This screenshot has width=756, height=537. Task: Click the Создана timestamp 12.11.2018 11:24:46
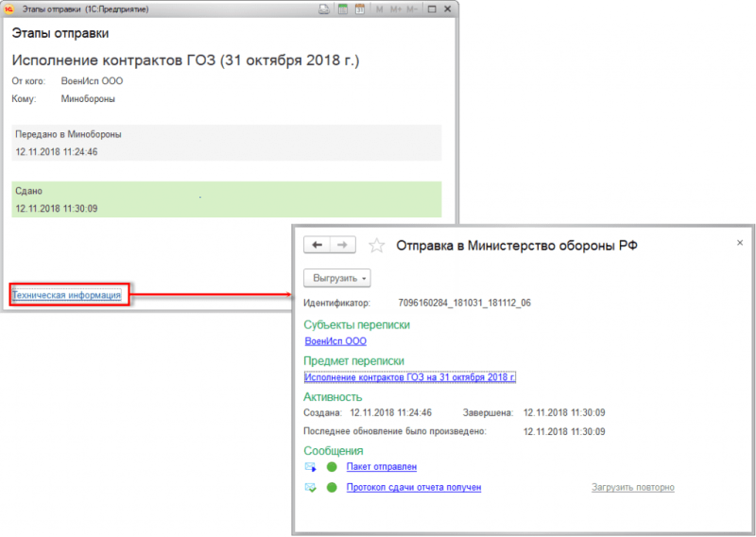point(390,412)
